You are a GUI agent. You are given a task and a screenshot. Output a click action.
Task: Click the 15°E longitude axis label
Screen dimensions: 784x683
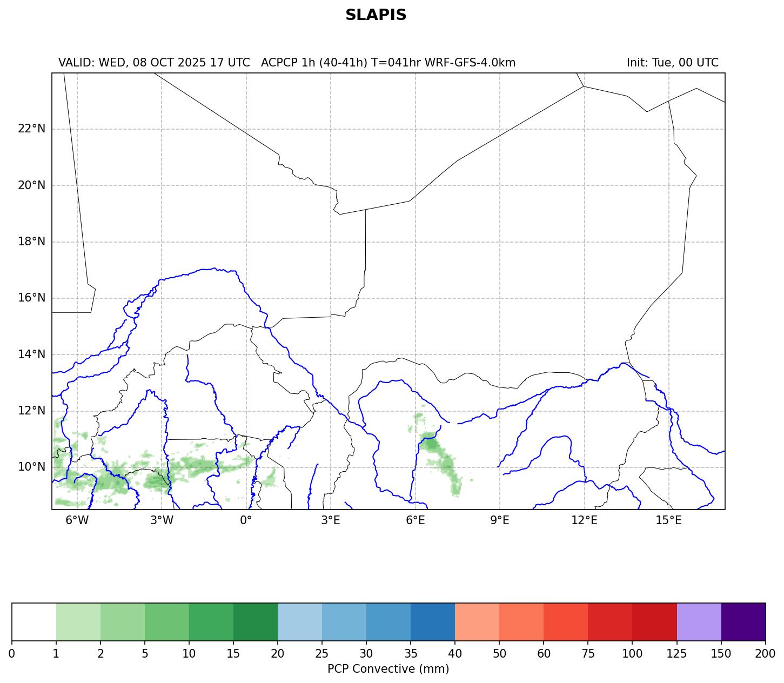point(668,520)
